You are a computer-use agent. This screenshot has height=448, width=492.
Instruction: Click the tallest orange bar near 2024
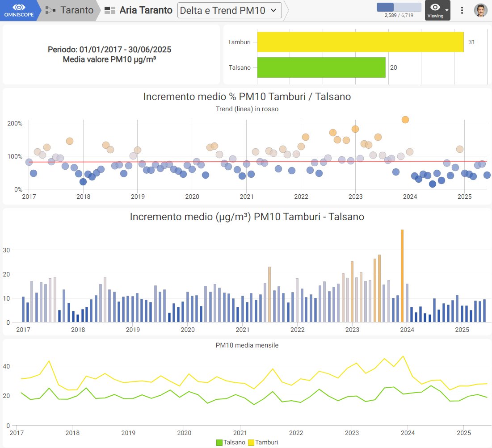(402, 276)
